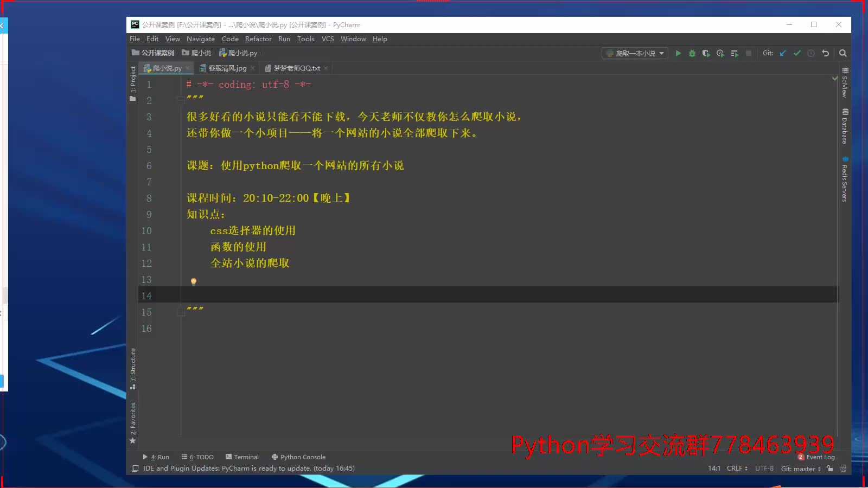
Task: Collapse docstring fold marker on line 2
Action: (x=181, y=99)
